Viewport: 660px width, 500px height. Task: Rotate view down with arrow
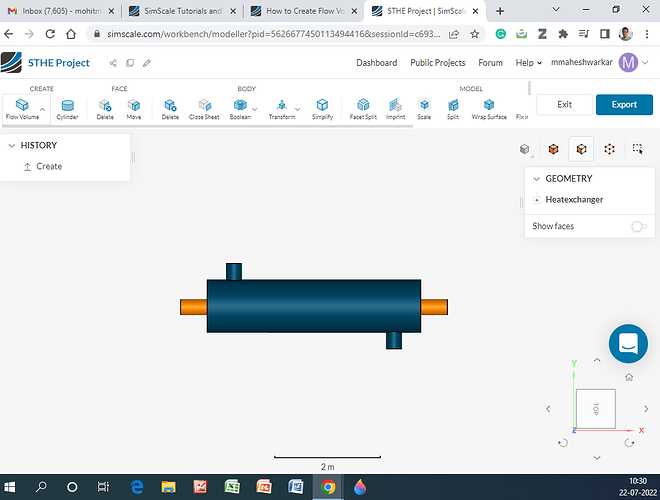pos(597,457)
